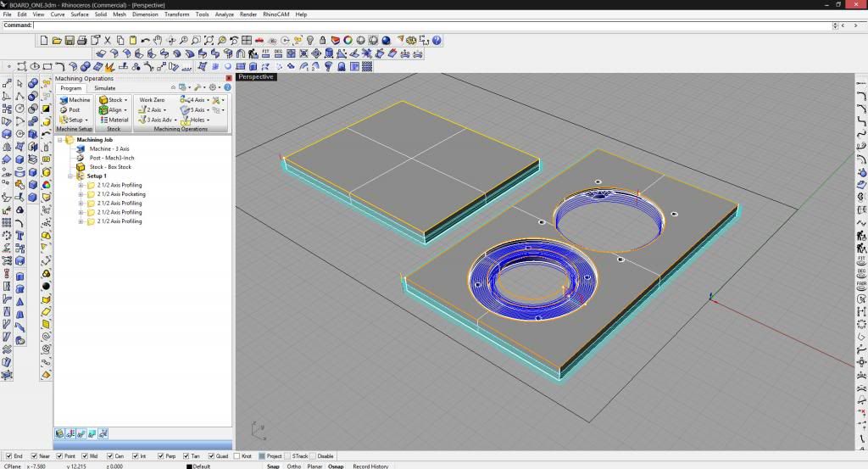
Task: Collapse the Setup 1 tree node
Action: [70, 176]
